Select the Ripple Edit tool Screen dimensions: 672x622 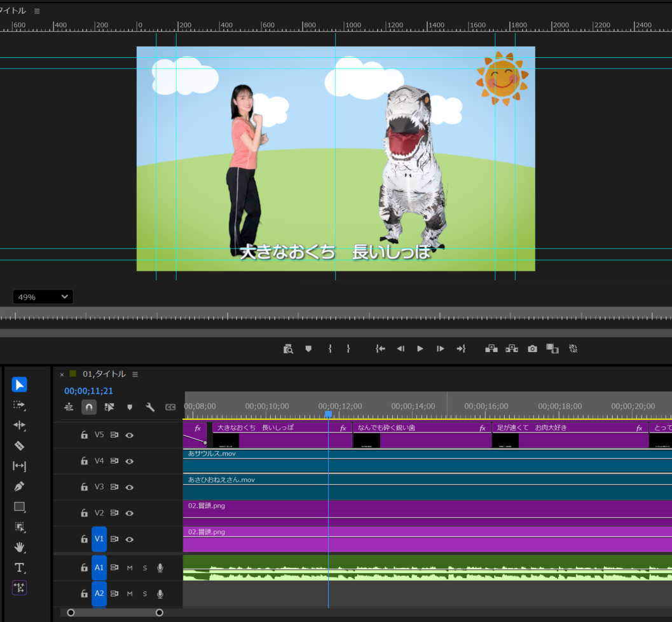click(19, 425)
